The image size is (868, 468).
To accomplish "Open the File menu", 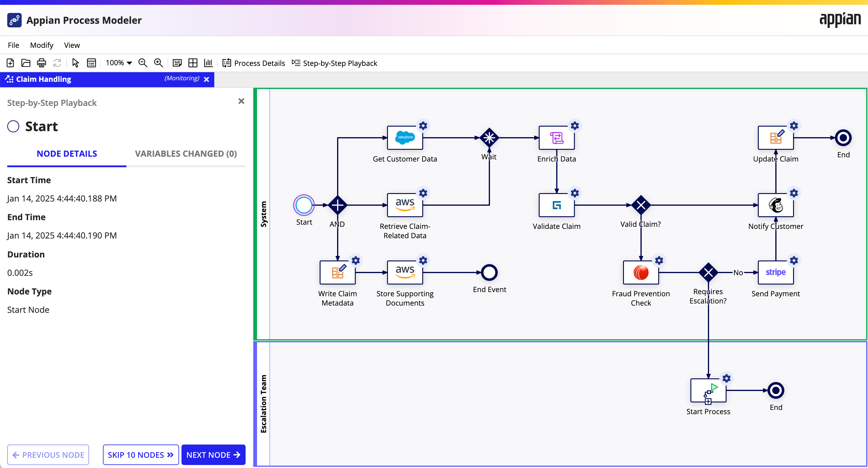I will click(x=14, y=45).
